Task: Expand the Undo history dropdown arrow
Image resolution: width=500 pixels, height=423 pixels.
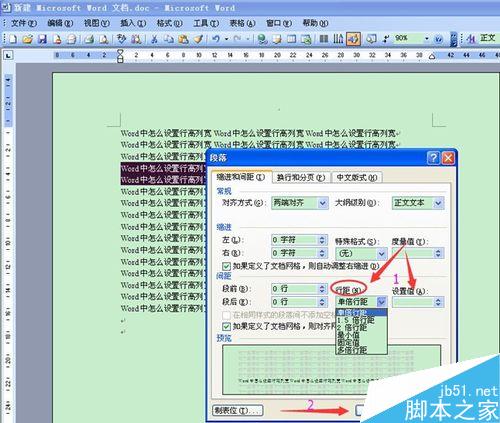Action: (x=227, y=39)
